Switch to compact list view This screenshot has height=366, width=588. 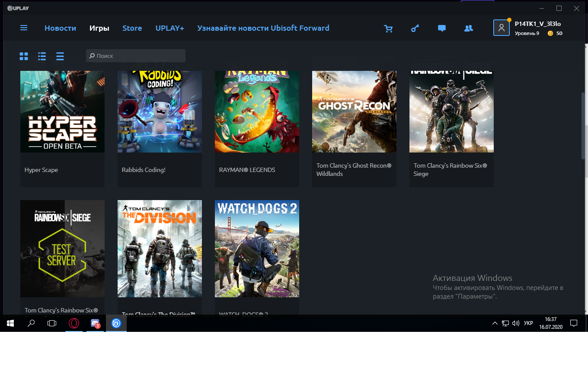coord(60,56)
